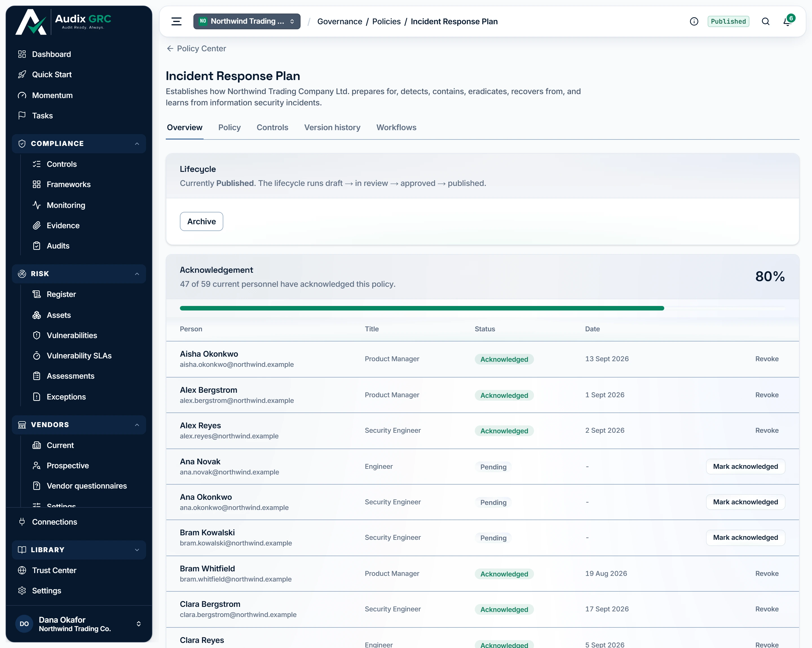Revoke Alex Bergstrom's acknowledgement
This screenshot has width=812, height=648.
(767, 395)
